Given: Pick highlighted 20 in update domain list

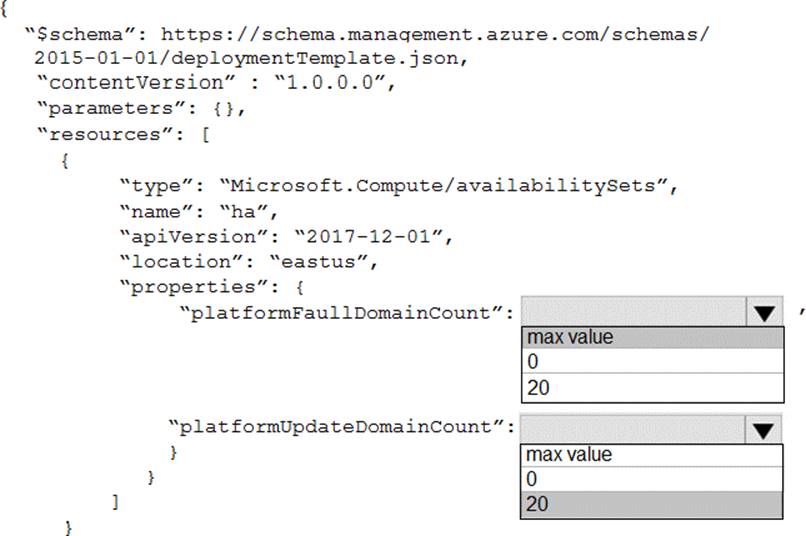Looking at the screenshot, I should (x=652, y=504).
